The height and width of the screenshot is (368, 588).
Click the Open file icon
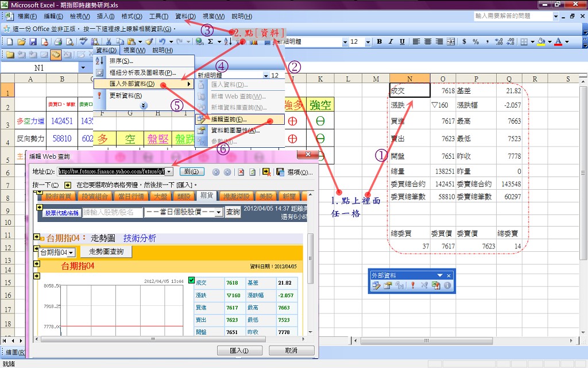click(21, 41)
